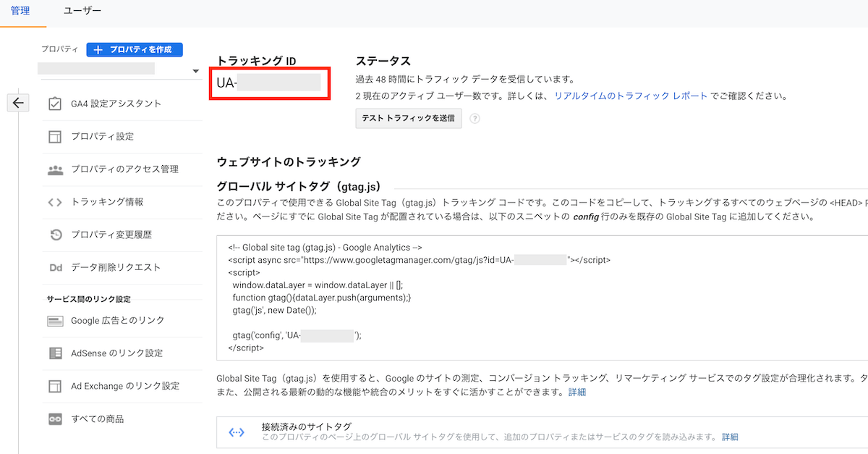Click the 接続済みのサイトタグ connector icon
The image size is (868, 454).
(x=237, y=432)
